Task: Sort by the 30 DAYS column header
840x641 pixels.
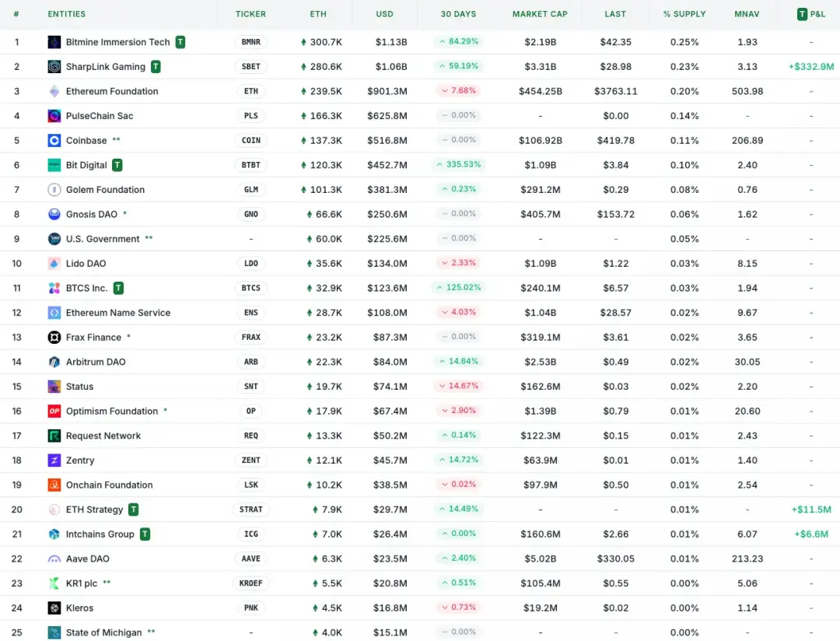Action: tap(458, 14)
